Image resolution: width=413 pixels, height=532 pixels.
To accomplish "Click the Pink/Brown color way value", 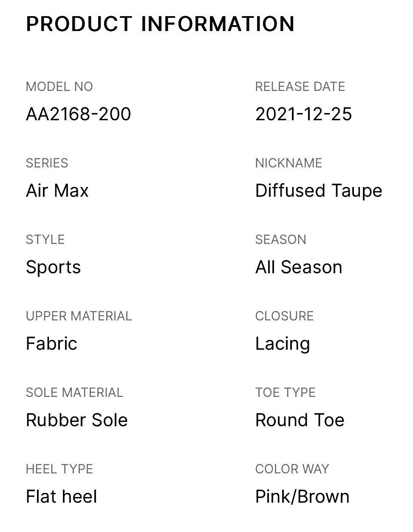I will 303,497.
